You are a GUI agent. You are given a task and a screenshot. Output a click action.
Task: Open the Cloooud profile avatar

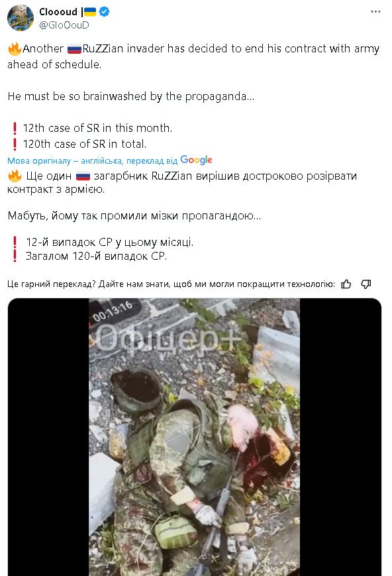point(20,18)
